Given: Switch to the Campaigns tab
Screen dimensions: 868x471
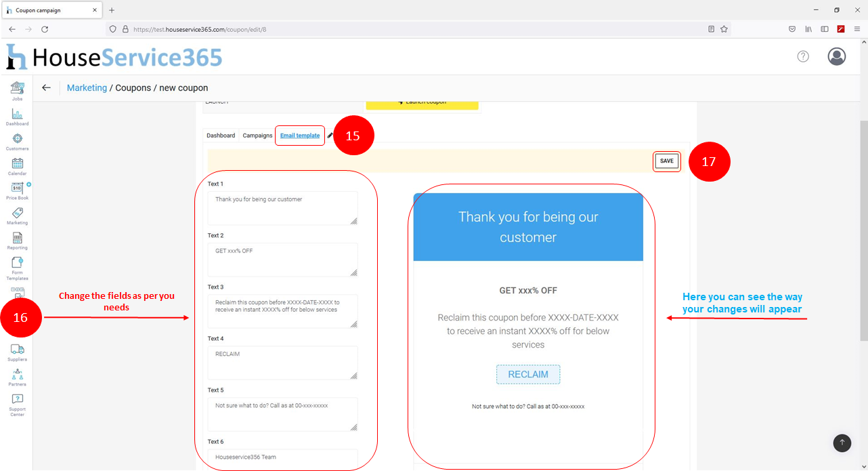Looking at the screenshot, I should tap(257, 136).
